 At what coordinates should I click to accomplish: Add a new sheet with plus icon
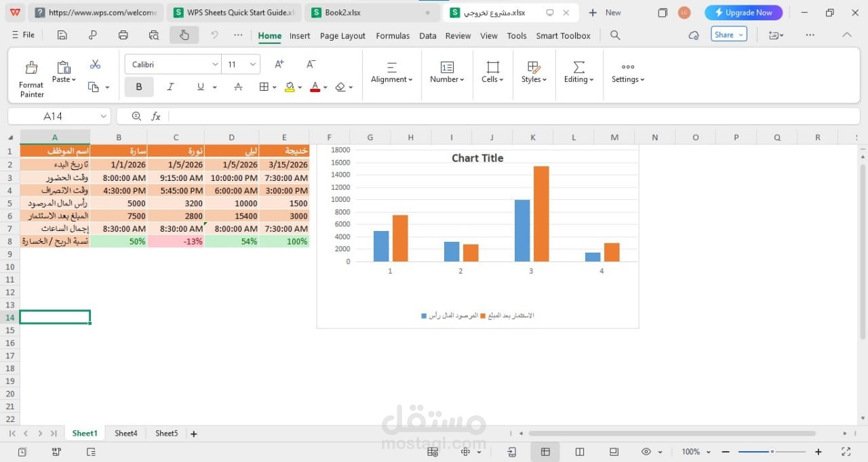pos(194,434)
